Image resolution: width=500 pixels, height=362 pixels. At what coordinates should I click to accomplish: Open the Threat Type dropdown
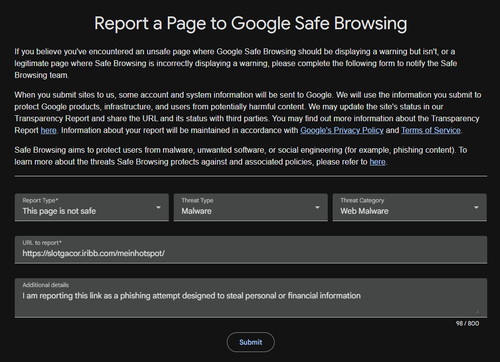tap(251, 207)
